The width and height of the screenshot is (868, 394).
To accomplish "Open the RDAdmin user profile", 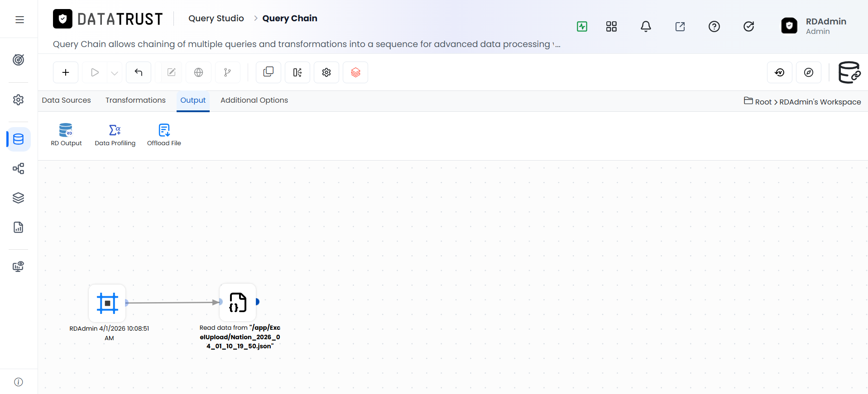I will click(x=814, y=26).
